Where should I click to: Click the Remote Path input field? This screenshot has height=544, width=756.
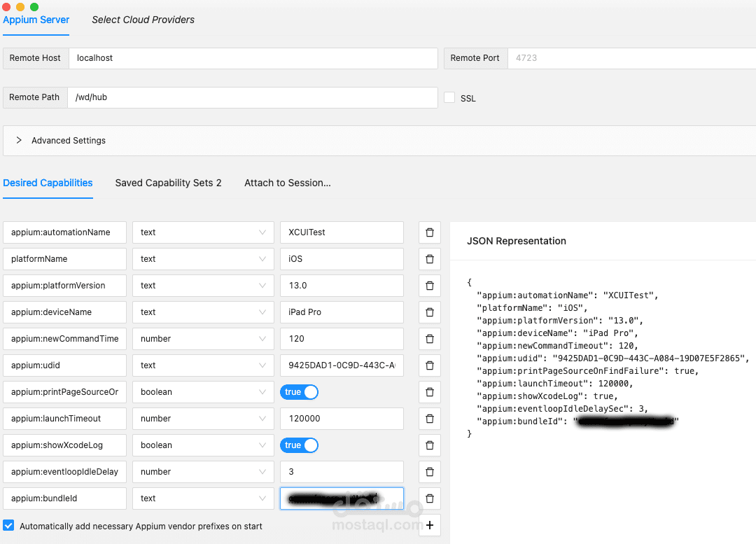pyautogui.click(x=253, y=97)
